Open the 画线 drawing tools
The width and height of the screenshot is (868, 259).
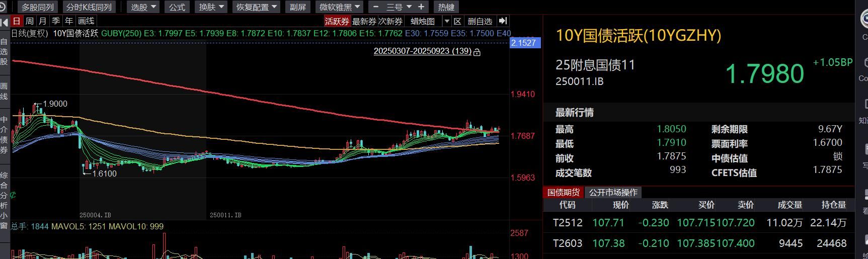click(x=86, y=21)
